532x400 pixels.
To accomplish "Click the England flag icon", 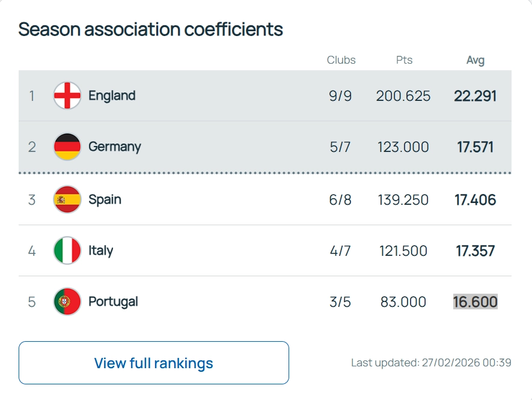I will coord(67,95).
